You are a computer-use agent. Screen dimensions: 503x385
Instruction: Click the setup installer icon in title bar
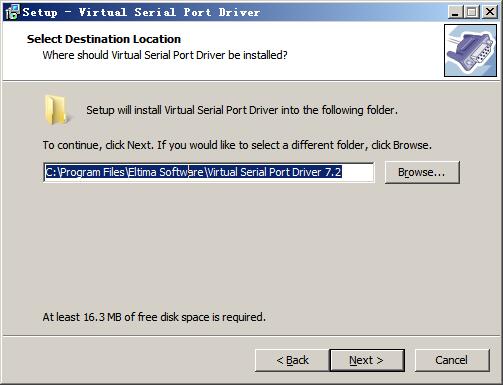pos(13,12)
